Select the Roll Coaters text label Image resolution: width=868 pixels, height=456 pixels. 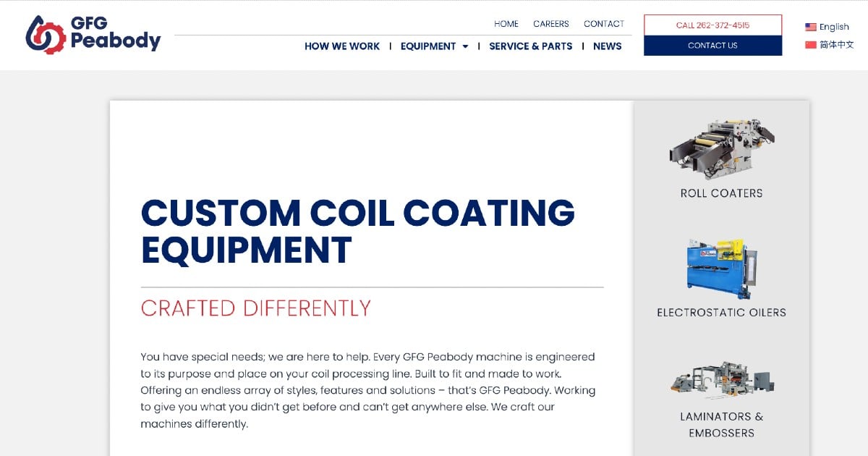coord(721,193)
